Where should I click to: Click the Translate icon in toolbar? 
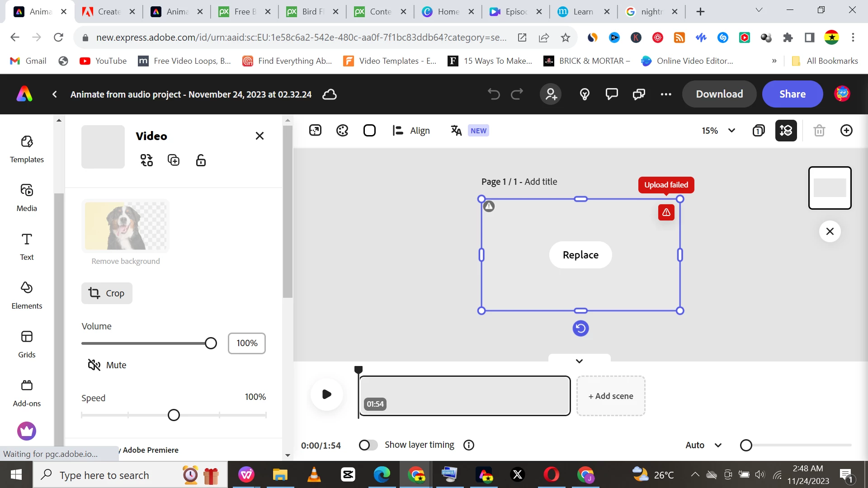[x=456, y=131]
